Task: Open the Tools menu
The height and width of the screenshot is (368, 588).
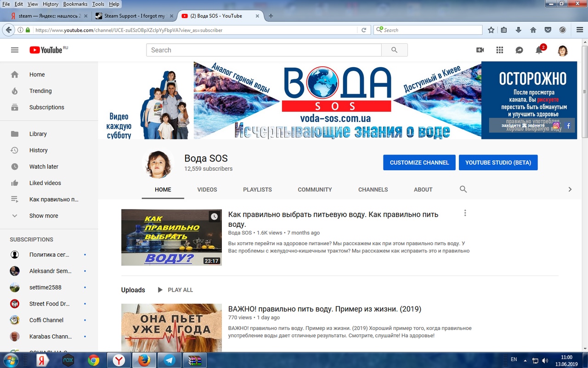Action: pos(98,4)
